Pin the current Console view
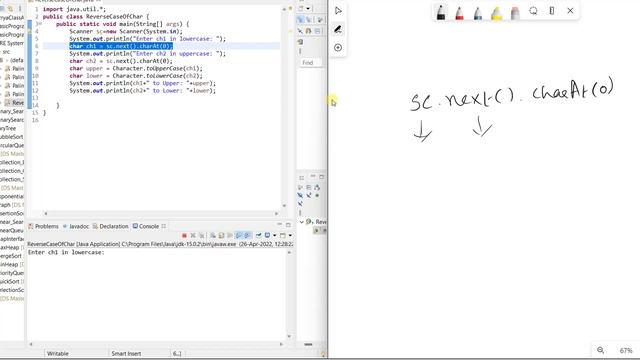The width and height of the screenshot is (640, 360). (258, 236)
